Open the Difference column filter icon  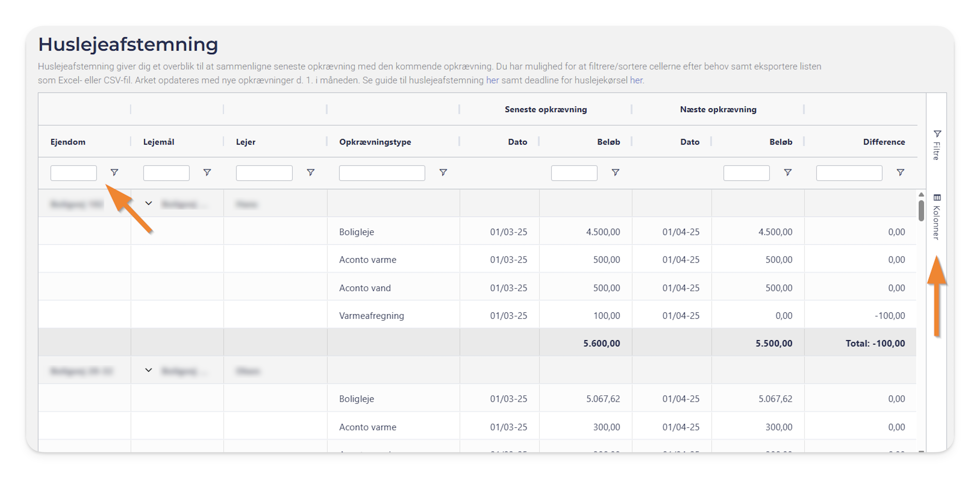pyautogui.click(x=900, y=173)
